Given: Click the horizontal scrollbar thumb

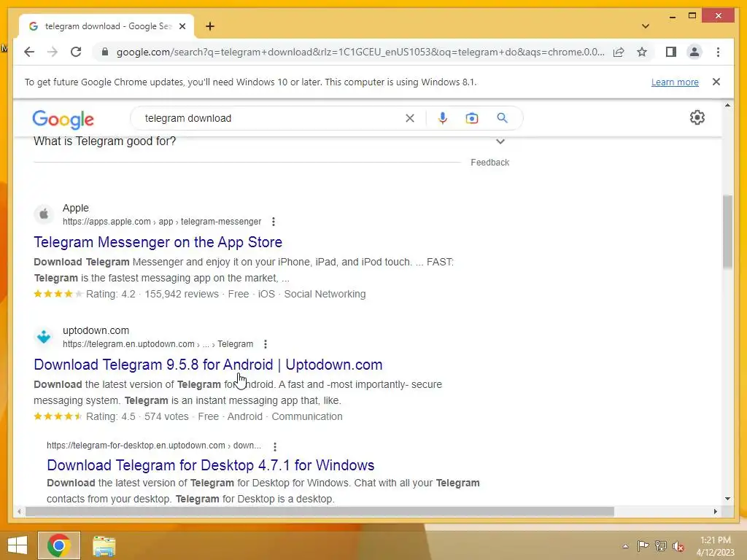Looking at the screenshot, I should tap(320, 511).
